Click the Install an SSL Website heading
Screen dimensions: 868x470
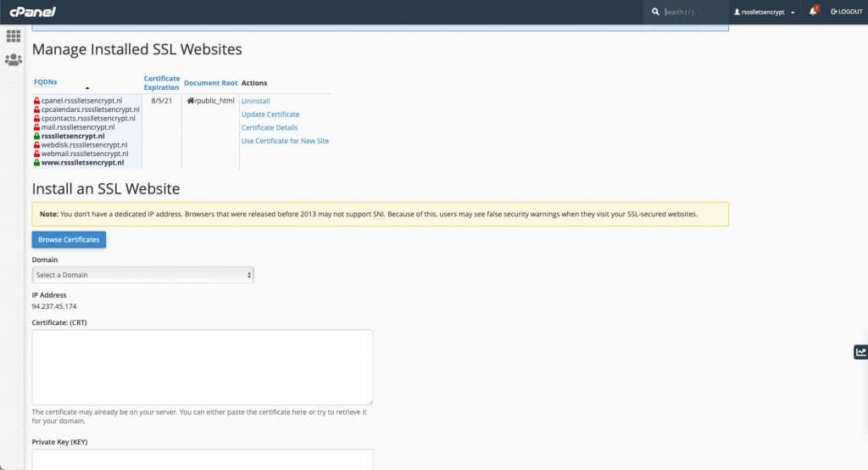(x=106, y=189)
